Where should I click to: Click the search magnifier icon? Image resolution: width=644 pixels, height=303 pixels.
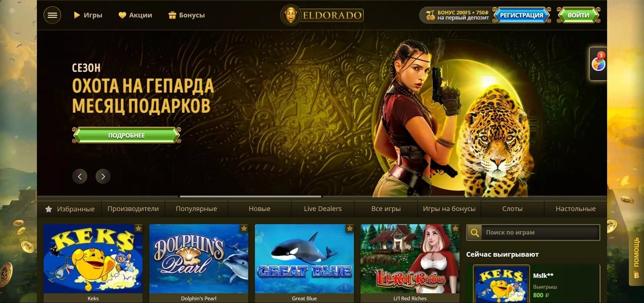point(475,233)
